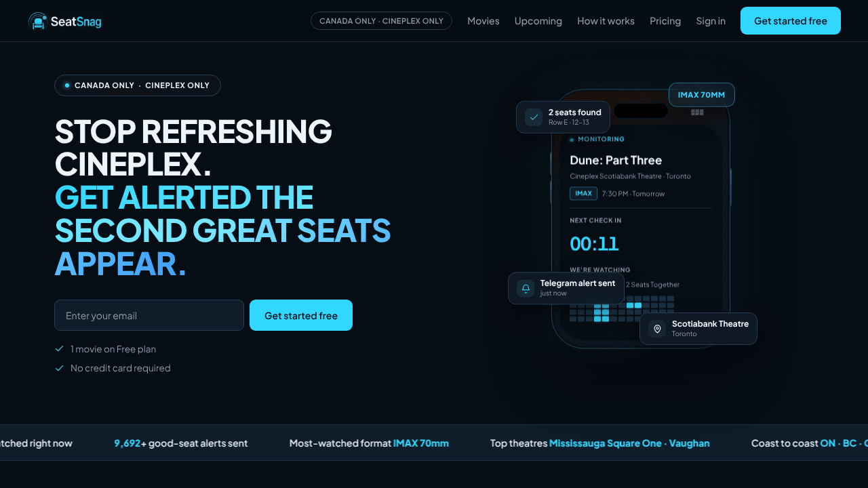This screenshot has width=868, height=488.
Task: Go to How it works
Action: [x=606, y=21]
